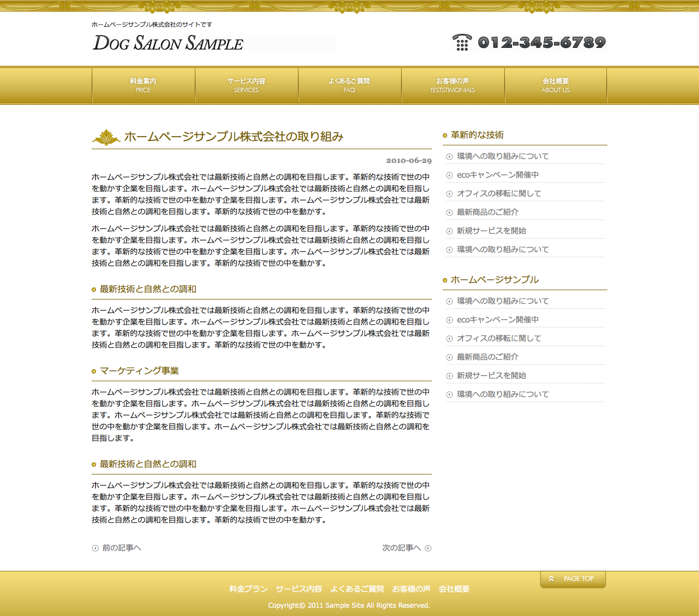Click the double-chevron icon on PAGE TOP
Viewport: 699px width, 616px height.
tap(551, 579)
